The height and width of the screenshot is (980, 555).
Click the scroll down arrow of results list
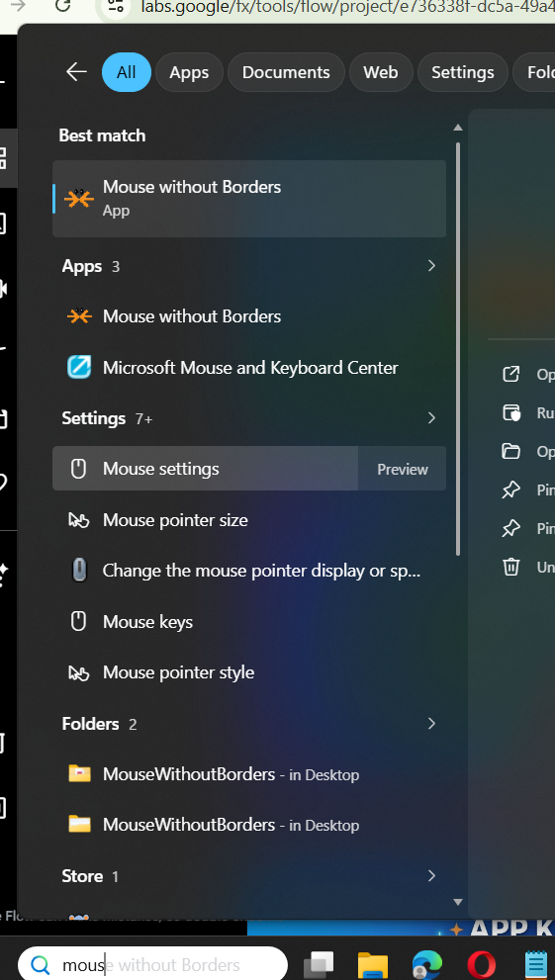coord(457,902)
